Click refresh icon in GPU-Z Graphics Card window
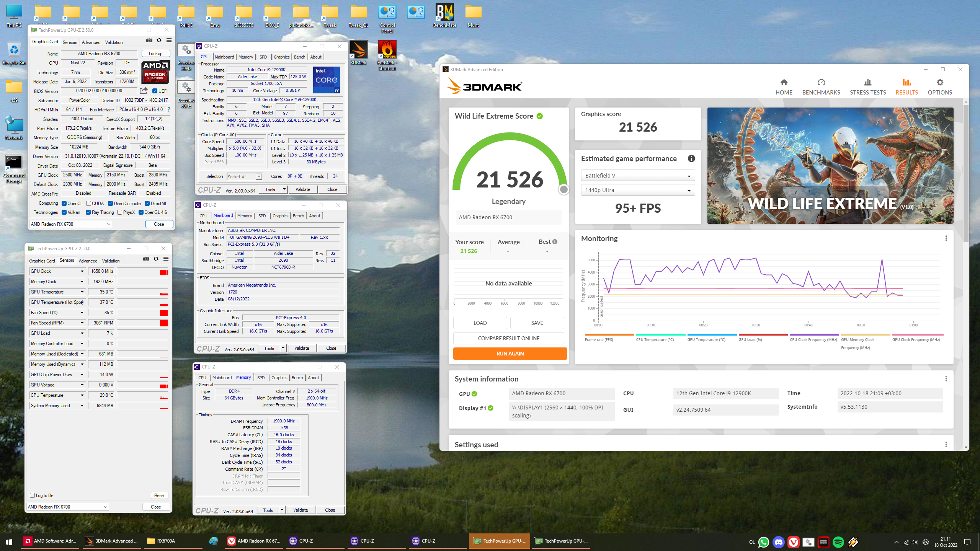 159,41
